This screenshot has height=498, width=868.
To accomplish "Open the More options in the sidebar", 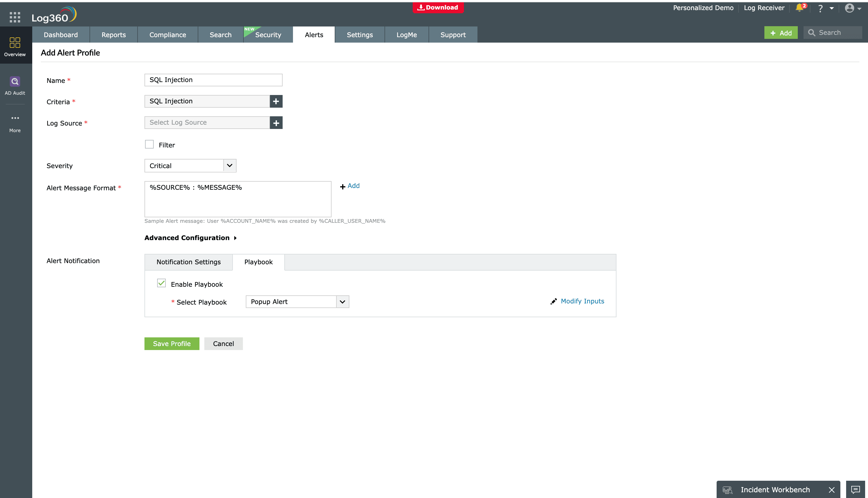I will tap(15, 118).
